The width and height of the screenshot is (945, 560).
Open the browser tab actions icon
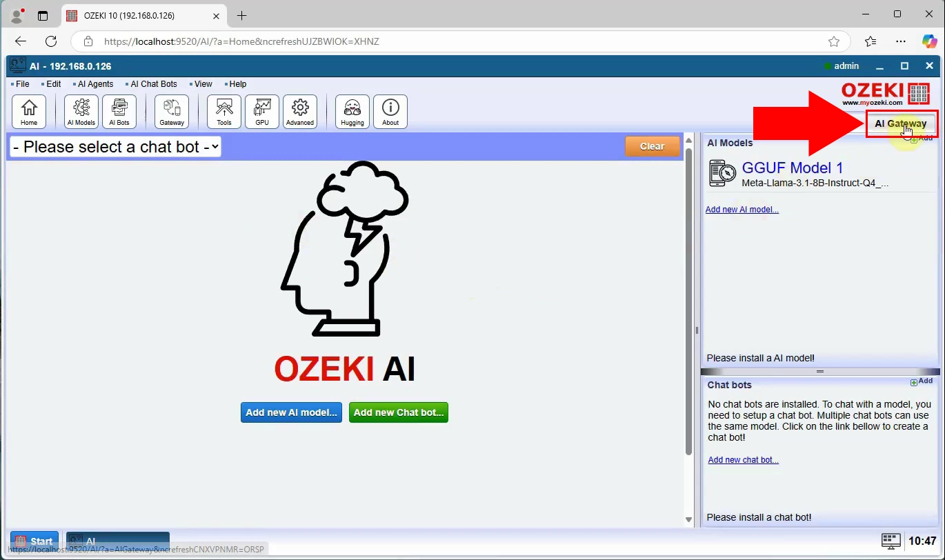pyautogui.click(x=43, y=15)
